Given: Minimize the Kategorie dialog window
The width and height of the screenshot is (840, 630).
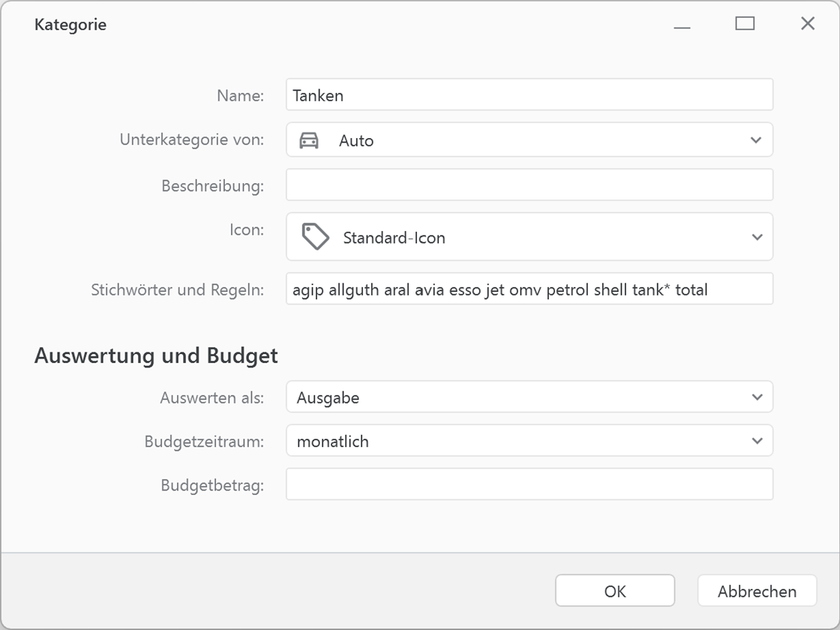Looking at the screenshot, I should (682, 25).
